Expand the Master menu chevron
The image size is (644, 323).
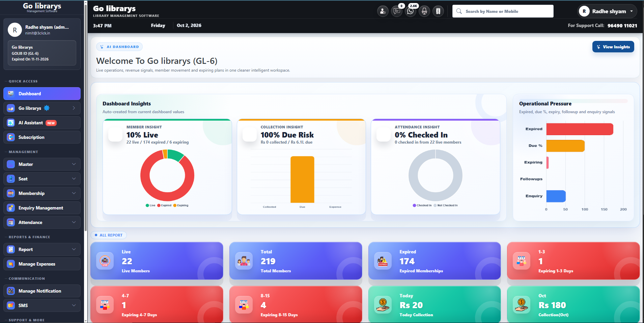coord(74,164)
